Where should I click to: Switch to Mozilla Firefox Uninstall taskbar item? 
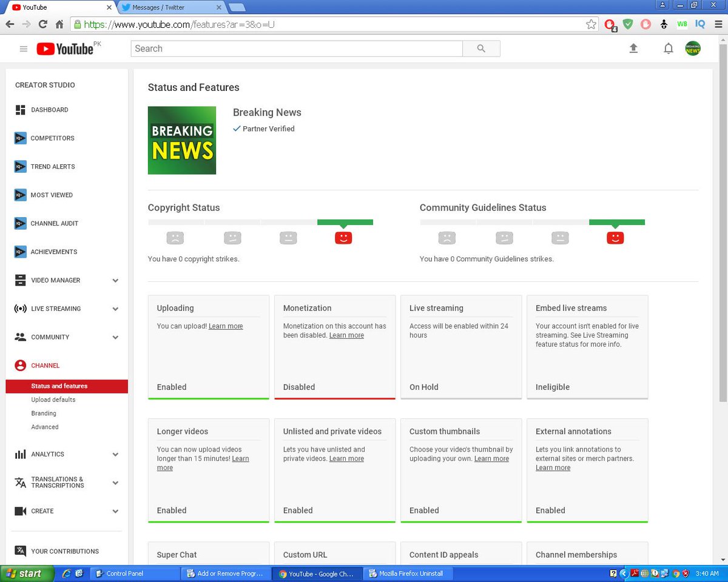[x=408, y=574]
